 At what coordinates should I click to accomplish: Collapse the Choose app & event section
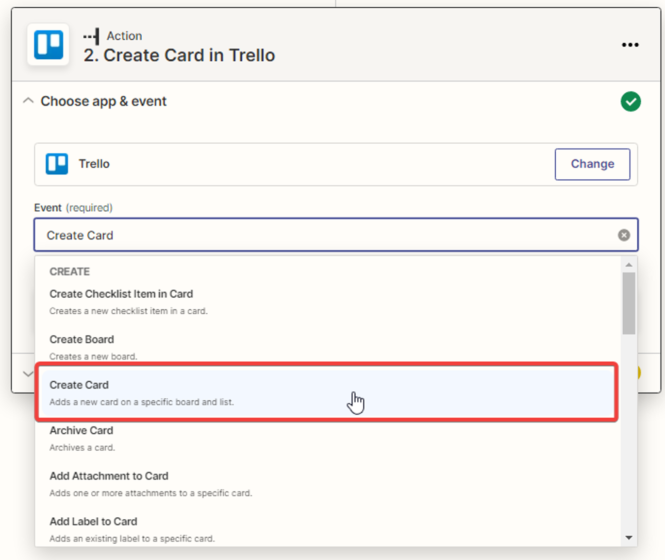pos(28,101)
